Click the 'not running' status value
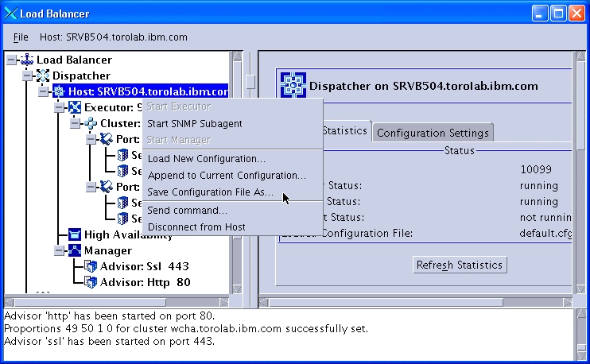 click(545, 217)
